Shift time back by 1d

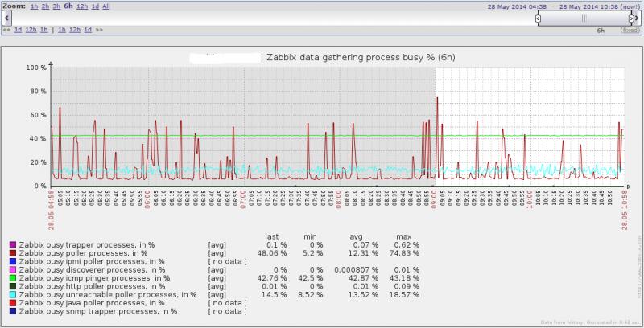18,30
